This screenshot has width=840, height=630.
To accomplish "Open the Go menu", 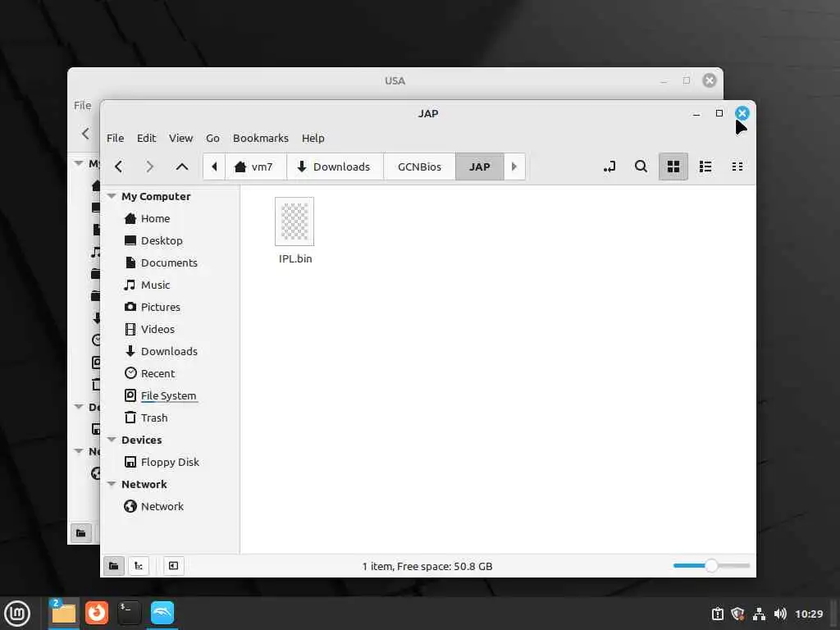I will pyautogui.click(x=212, y=138).
